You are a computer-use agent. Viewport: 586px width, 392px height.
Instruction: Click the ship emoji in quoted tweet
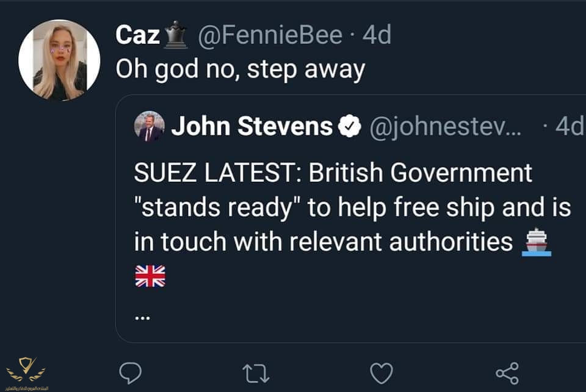click(538, 241)
